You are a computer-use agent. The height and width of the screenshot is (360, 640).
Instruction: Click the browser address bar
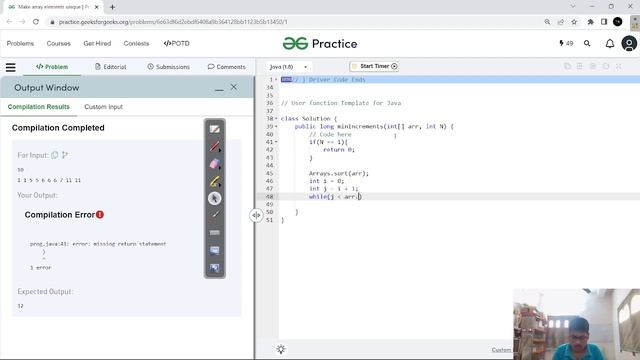coord(294,22)
